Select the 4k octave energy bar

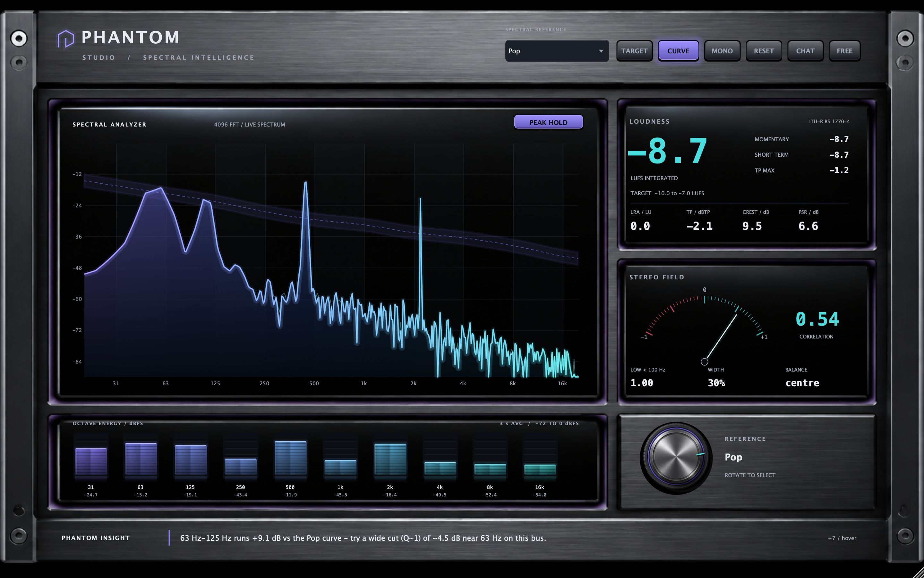[440, 469]
